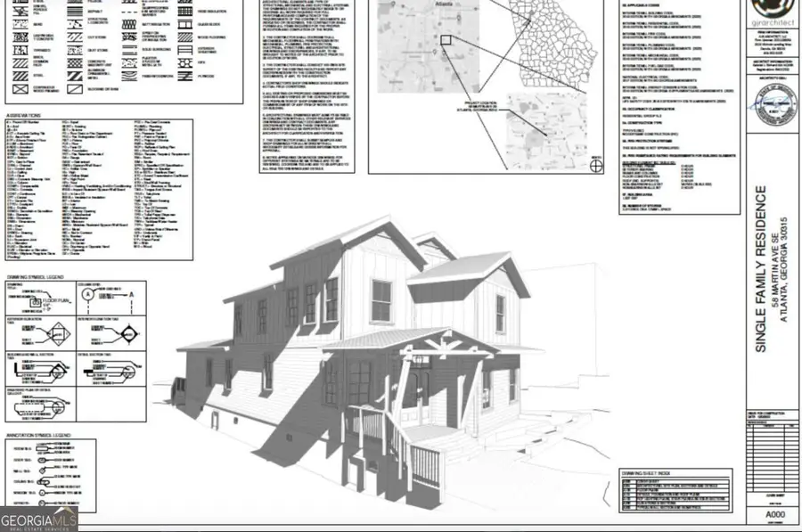The width and height of the screenshot is (802, 532).
Task: Click the girarchitect logo in the top right
Action: (771, 12)
